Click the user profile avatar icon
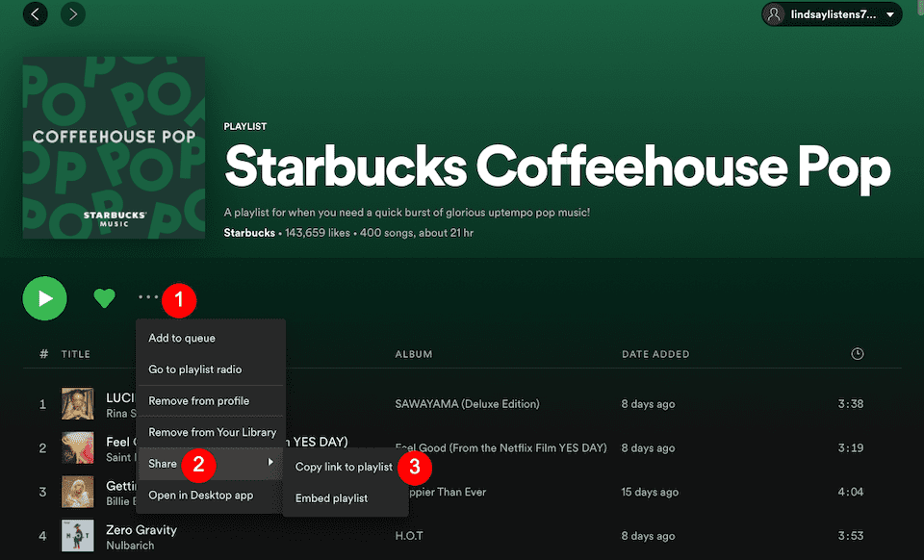This screenshot has width=924, height=560. (776, 14)
